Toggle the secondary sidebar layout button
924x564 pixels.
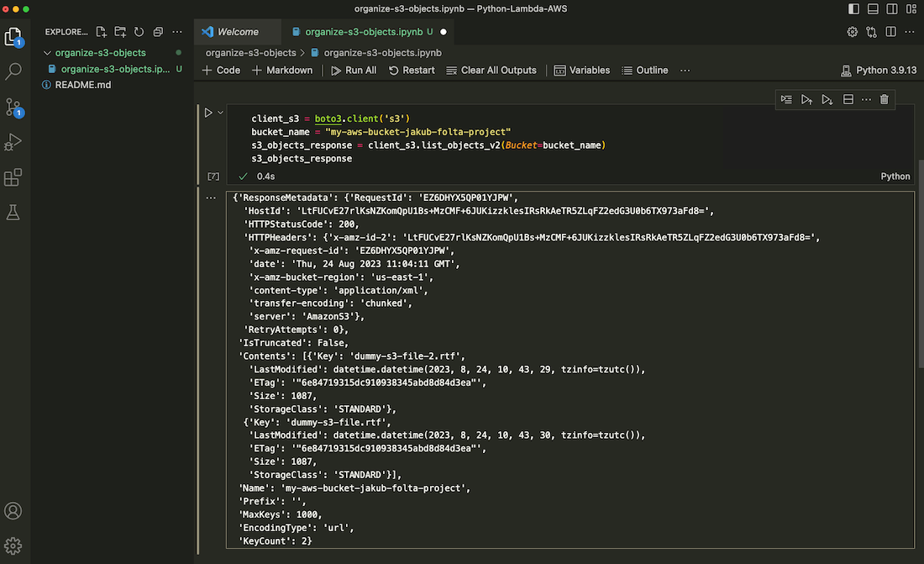pyautogui.click(x=893, y=8)
